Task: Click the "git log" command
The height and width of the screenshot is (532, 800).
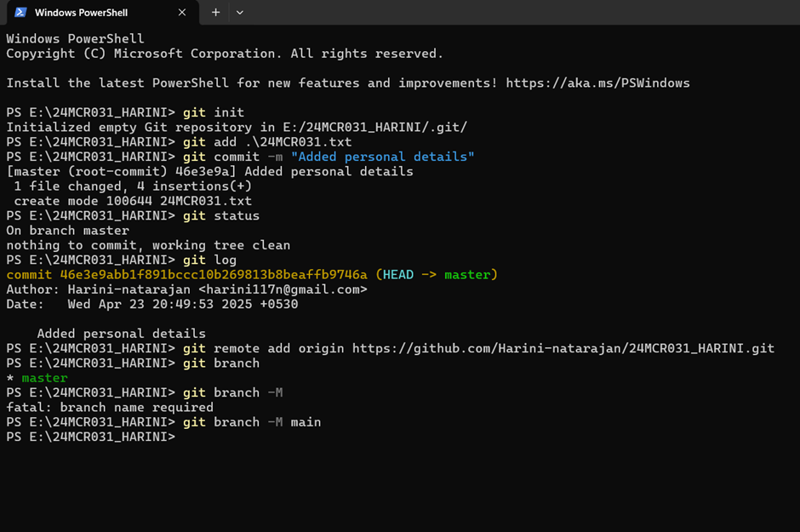Action: [x=209, y=260]
